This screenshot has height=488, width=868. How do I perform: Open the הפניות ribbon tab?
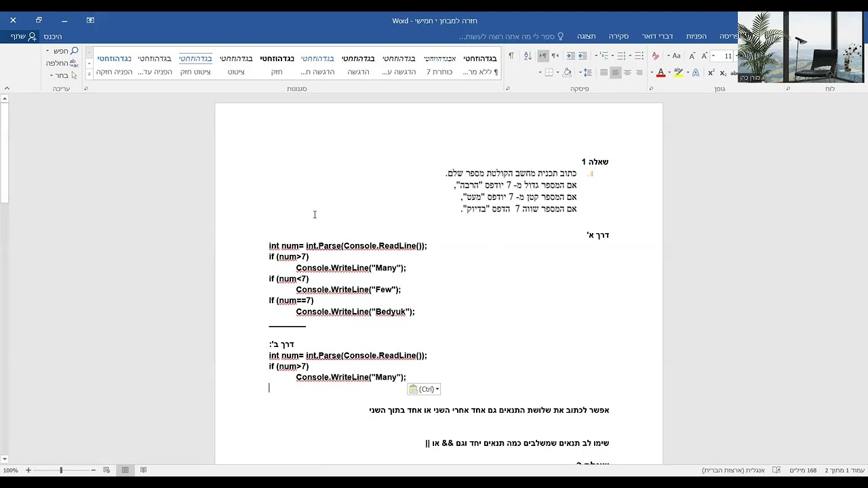coord(696,36)
